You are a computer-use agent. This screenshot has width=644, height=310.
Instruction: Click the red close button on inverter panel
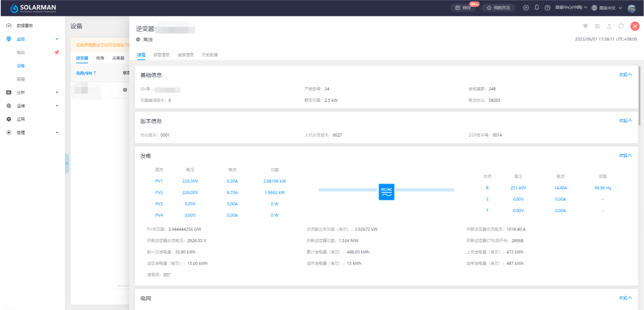(635, 26)
